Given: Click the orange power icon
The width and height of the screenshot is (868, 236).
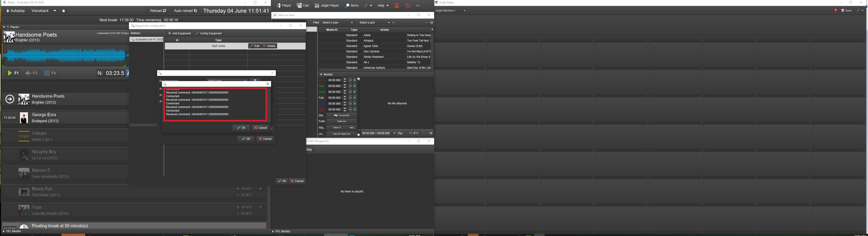Looking at the screenshot, I should click(x=408, y=5).
